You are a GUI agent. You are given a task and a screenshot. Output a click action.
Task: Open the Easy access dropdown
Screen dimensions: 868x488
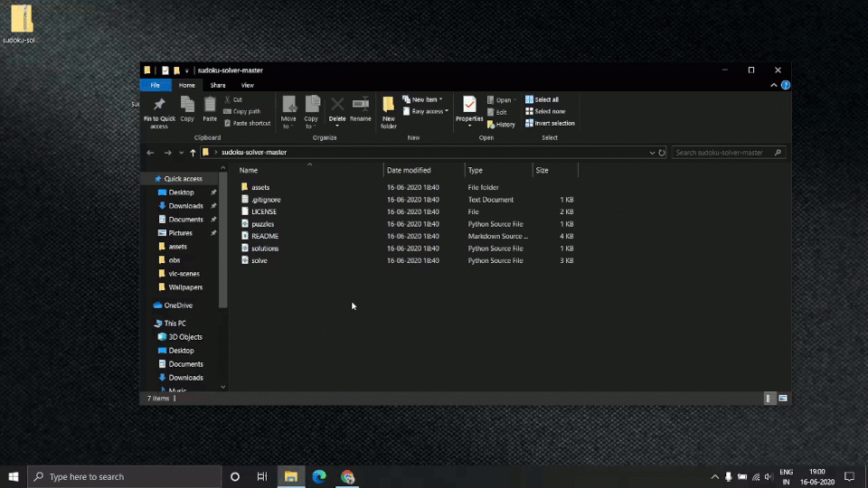pos(428,111)
